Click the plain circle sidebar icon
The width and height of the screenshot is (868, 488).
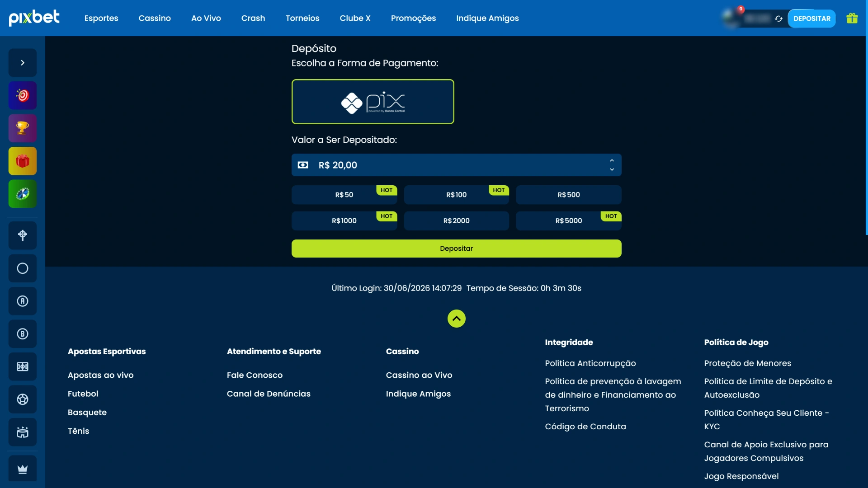click(x=23, y=268)
